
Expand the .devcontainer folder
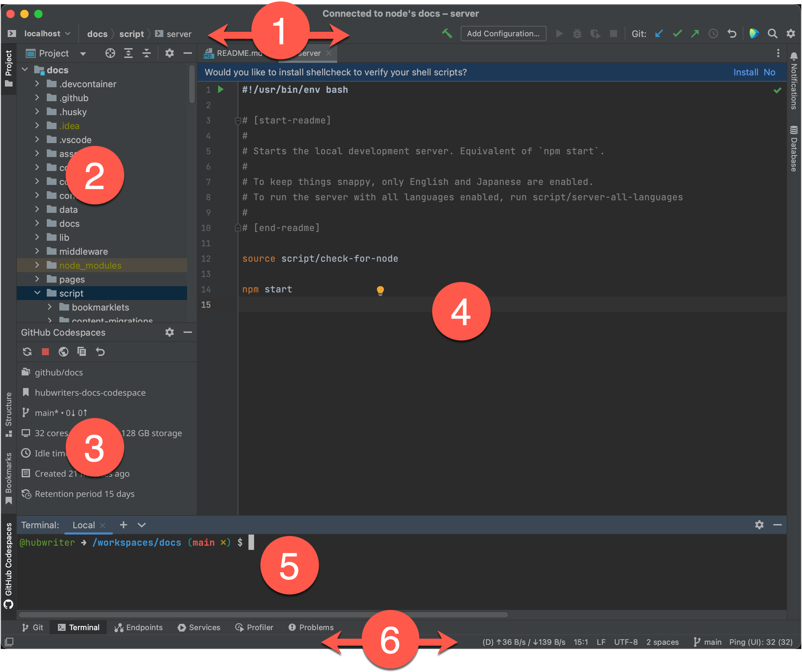click(x=37, y=84)
